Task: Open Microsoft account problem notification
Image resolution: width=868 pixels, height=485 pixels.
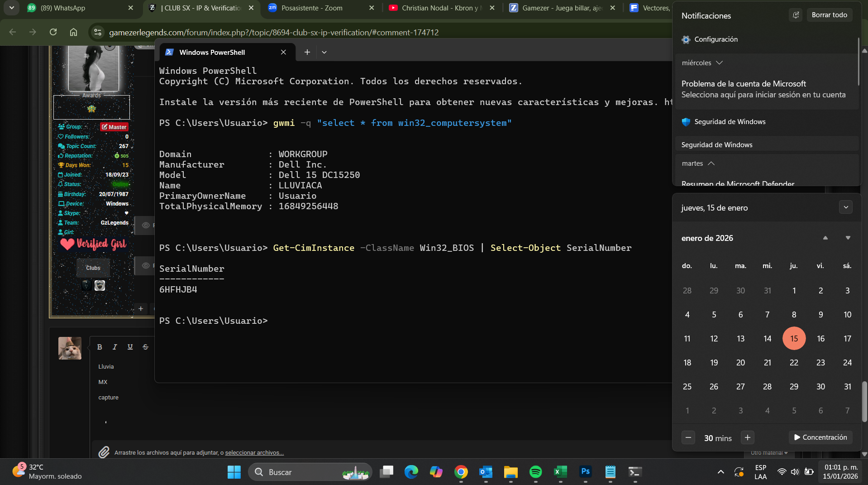Action: pos(766,89)
